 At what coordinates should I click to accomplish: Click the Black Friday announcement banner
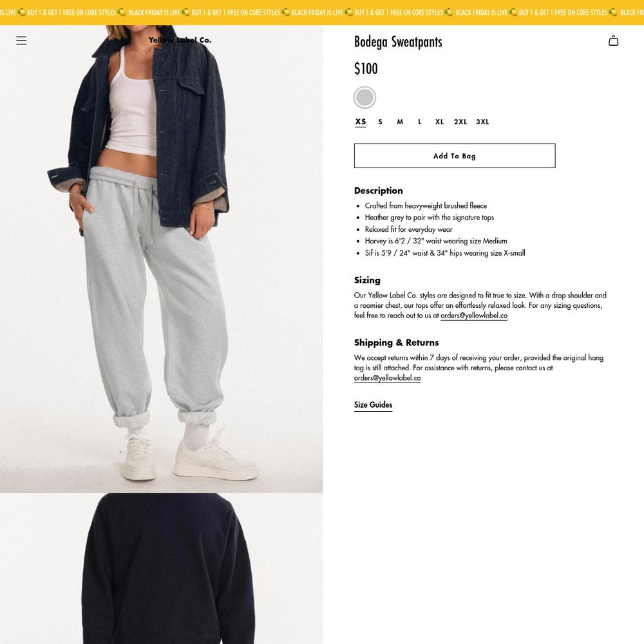click(322, 12)
